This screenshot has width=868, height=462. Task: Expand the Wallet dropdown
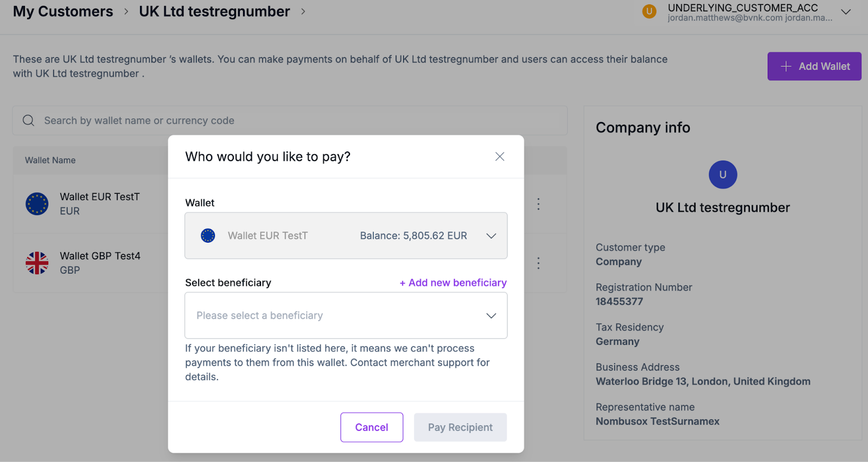(491, 236)
